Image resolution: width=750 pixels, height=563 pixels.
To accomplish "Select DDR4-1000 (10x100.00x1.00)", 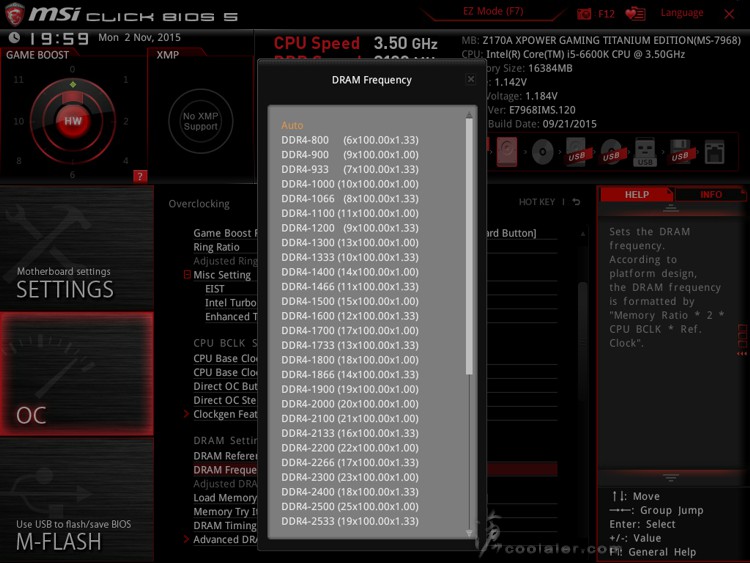I will (350, 184).
